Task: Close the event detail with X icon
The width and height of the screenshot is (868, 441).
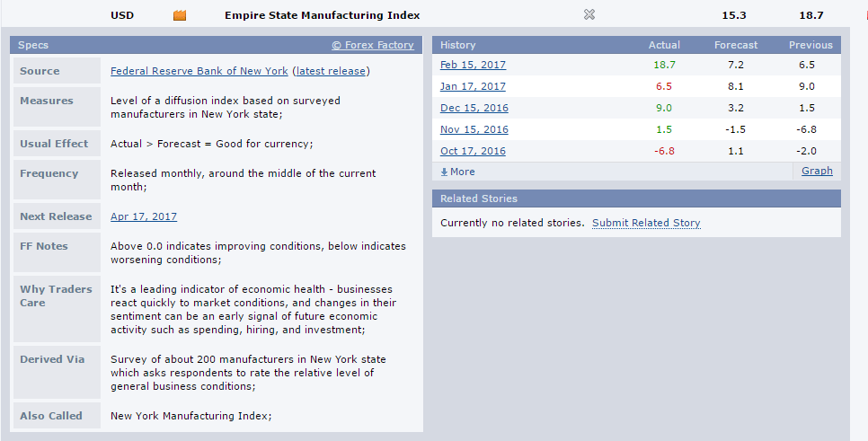Action: (x=589, y=15)
